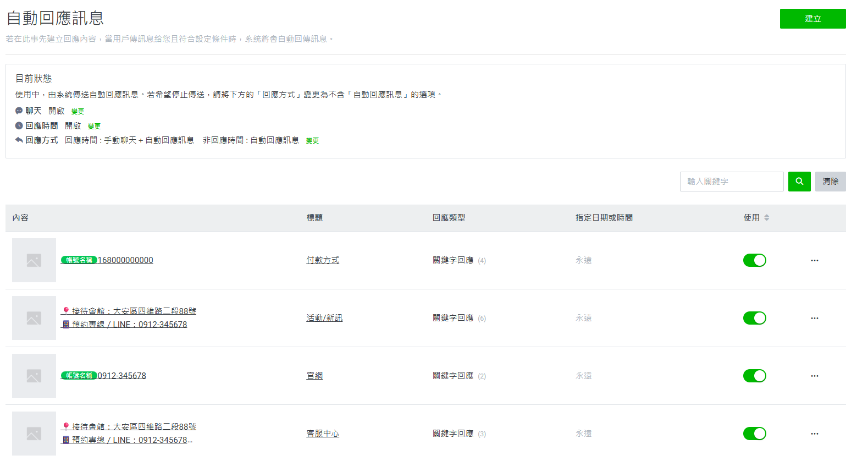The height and width of the screenshot is (466, 868).
Task: Click the image placeholder in 付款方式 row
Action: [34, 260]
